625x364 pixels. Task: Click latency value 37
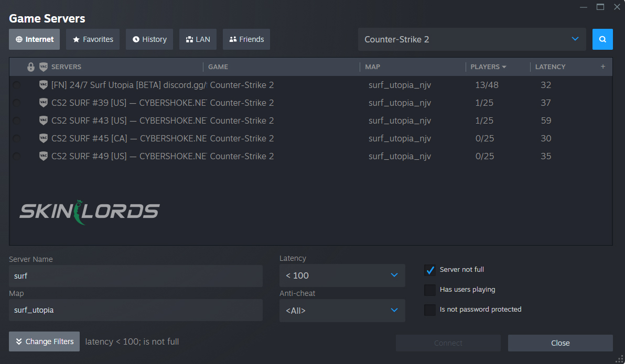click(546, 103)
